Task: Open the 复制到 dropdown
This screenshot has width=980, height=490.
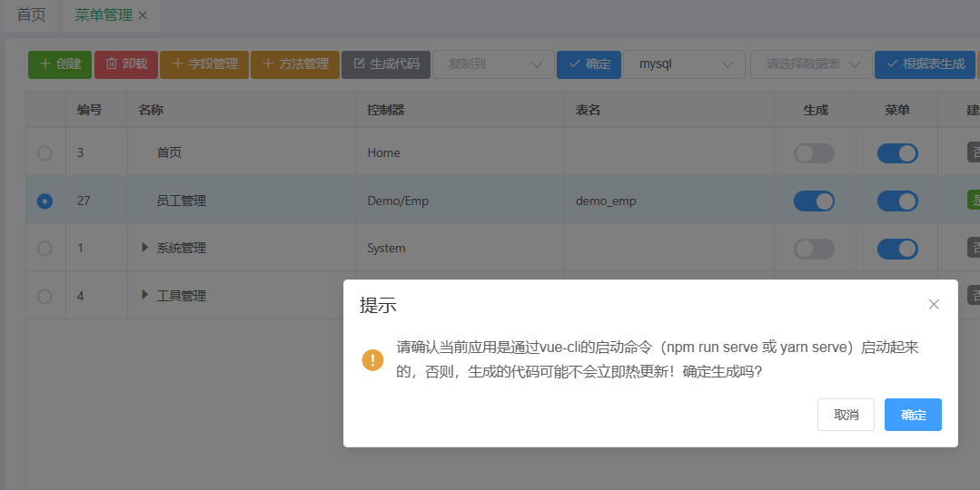Action: pyautogui.click(x=493, y=64)
